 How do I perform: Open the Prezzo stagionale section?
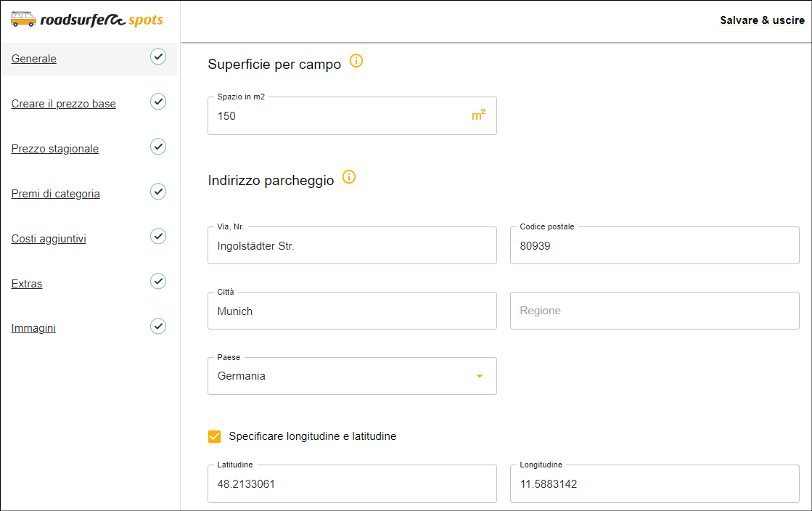55,149
